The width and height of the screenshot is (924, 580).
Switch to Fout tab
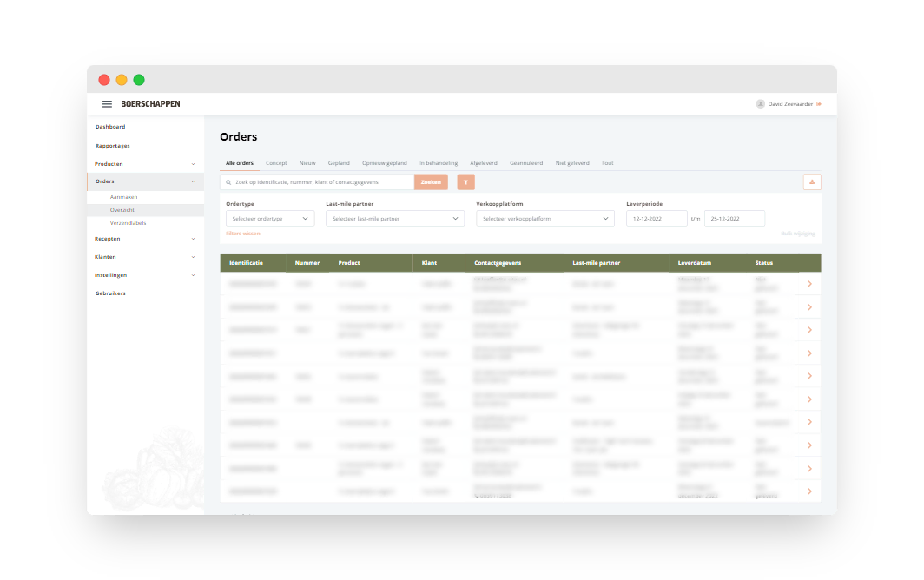coord(608,163)
